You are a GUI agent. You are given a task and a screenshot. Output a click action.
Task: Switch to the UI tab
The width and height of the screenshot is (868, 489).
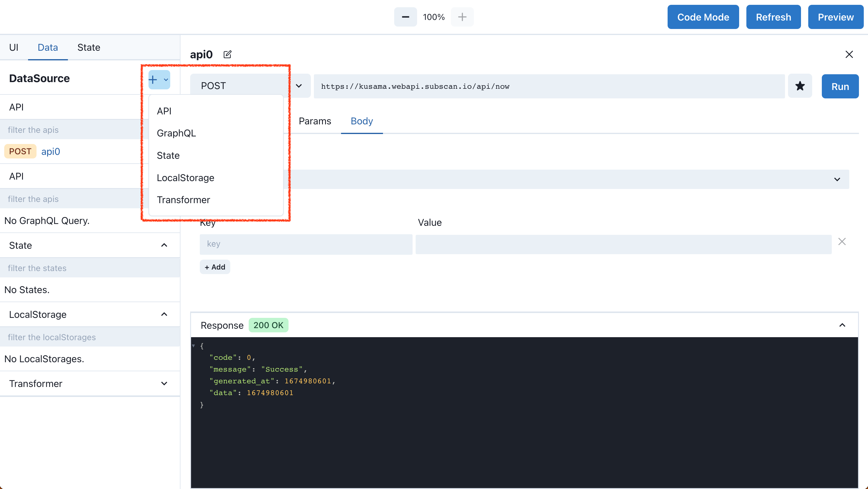[14, 47]
